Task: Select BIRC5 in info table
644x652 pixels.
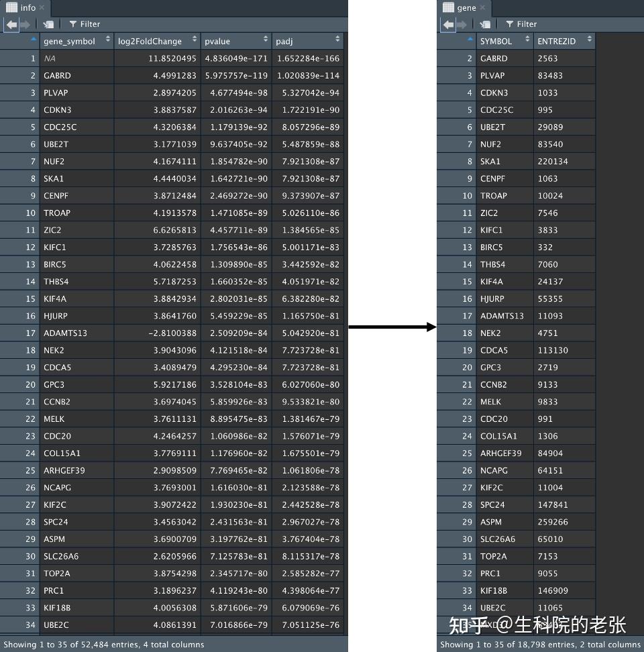Action: coord(55,264)
